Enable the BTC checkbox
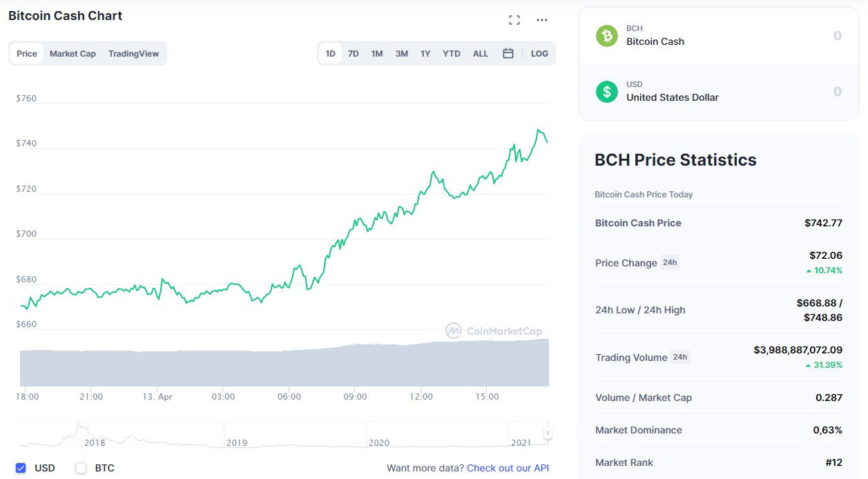 click(x=81, y=468)
